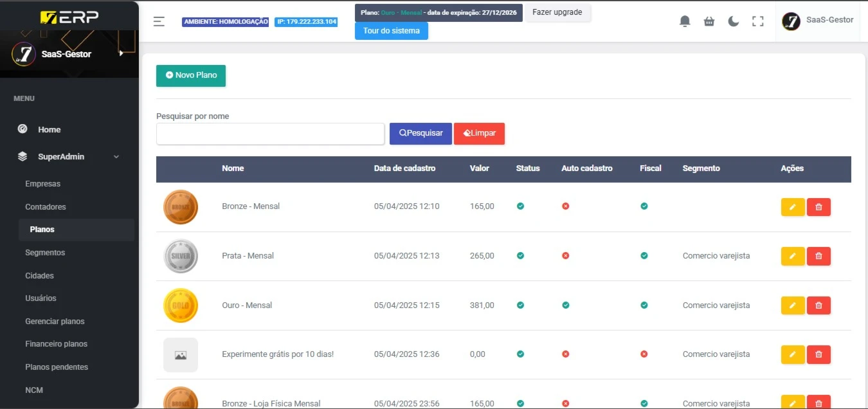Viewport: 868px width, 409px height.
Task: Focus the Pesquisar por nome field
Action: (270, 134)
